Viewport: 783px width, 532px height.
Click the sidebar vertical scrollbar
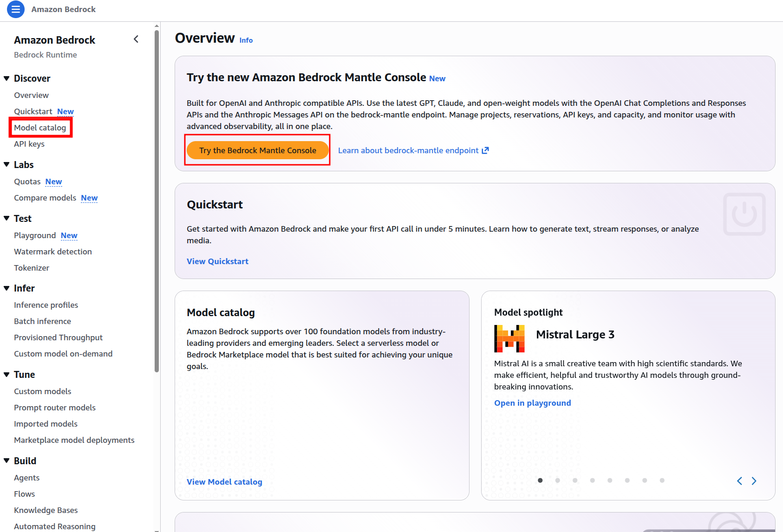click(157, 201)
